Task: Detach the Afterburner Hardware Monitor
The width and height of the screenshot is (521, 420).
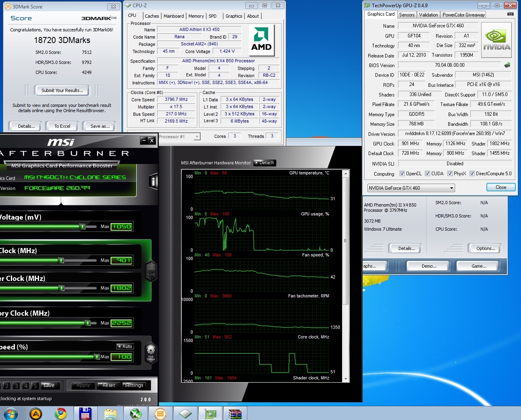Action: point(265,163)
